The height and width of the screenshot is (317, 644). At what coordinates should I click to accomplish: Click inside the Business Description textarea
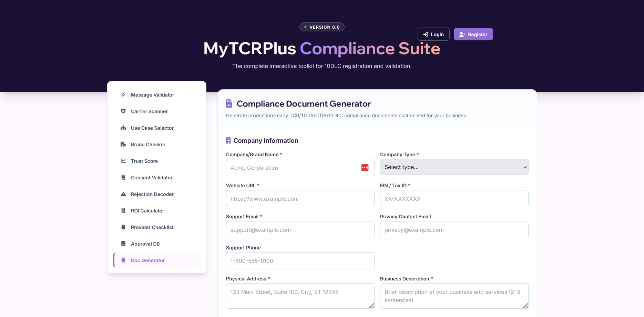coord(454,296)
